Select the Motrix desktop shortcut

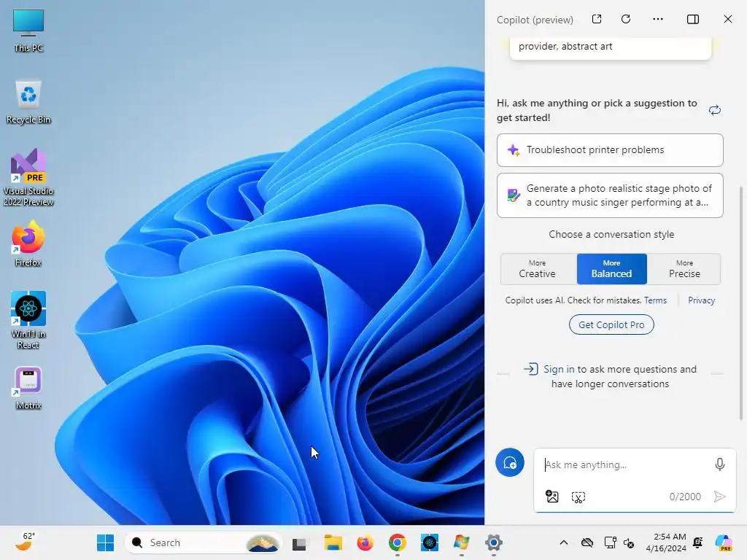[x=28, y=388]
